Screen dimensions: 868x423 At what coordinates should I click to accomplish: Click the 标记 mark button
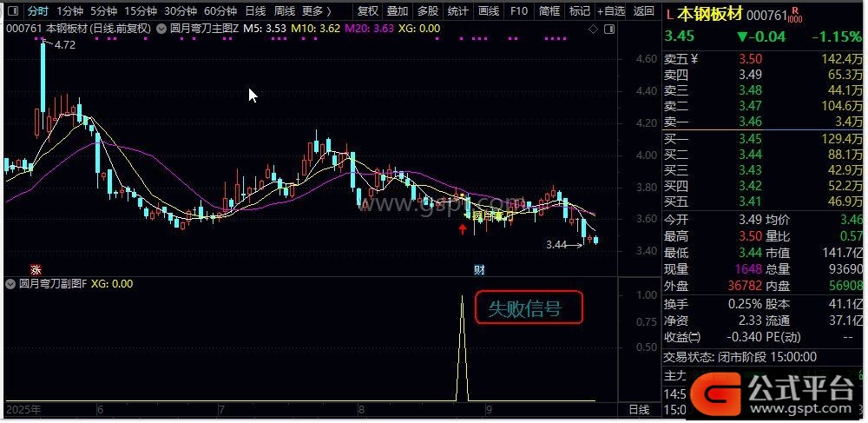click(580, 11)
